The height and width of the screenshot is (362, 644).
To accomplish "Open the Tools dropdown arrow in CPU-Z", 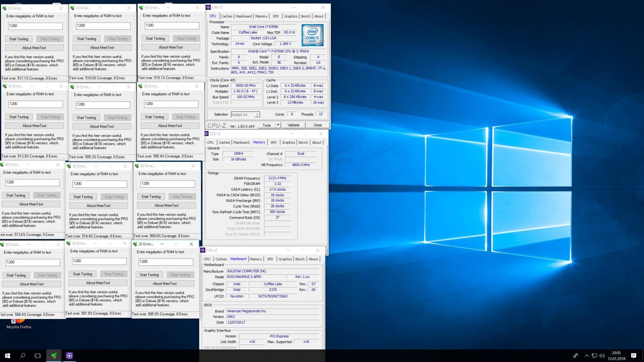I will coord(278,125).
